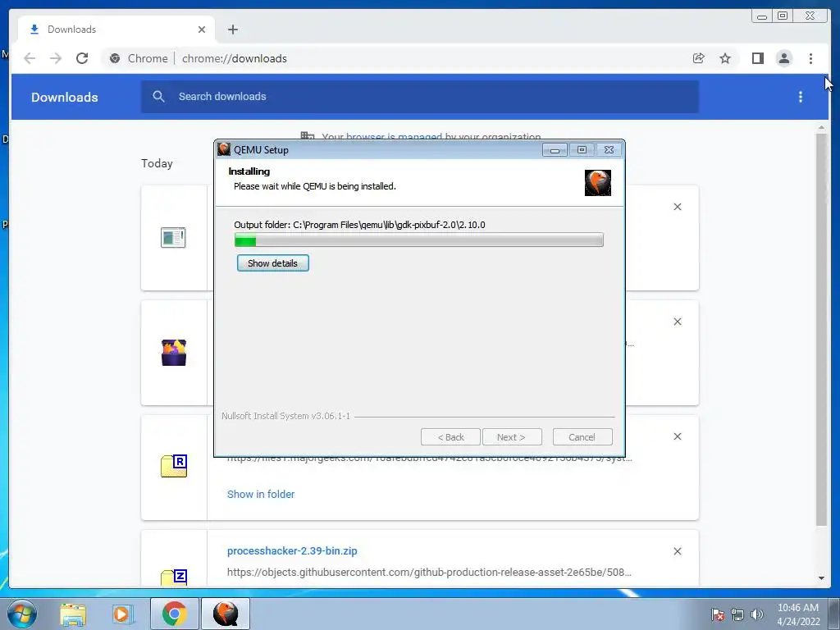The image size is (840, 630).
Task: Click the first download's file icon
Action: (174, 237)
